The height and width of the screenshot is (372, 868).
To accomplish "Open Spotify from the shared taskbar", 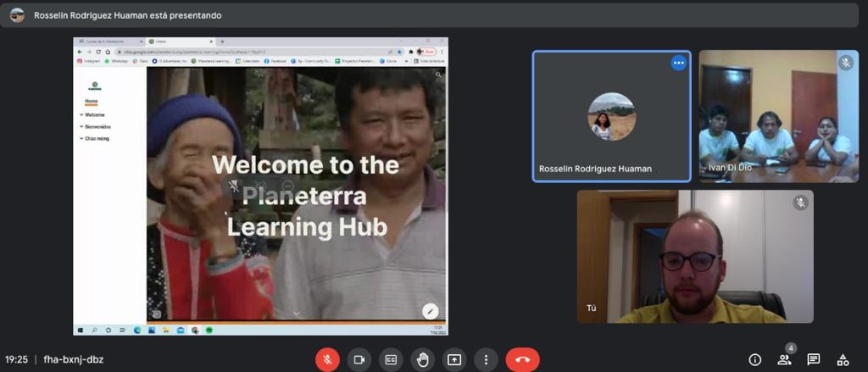I will (x=209, y=330).
